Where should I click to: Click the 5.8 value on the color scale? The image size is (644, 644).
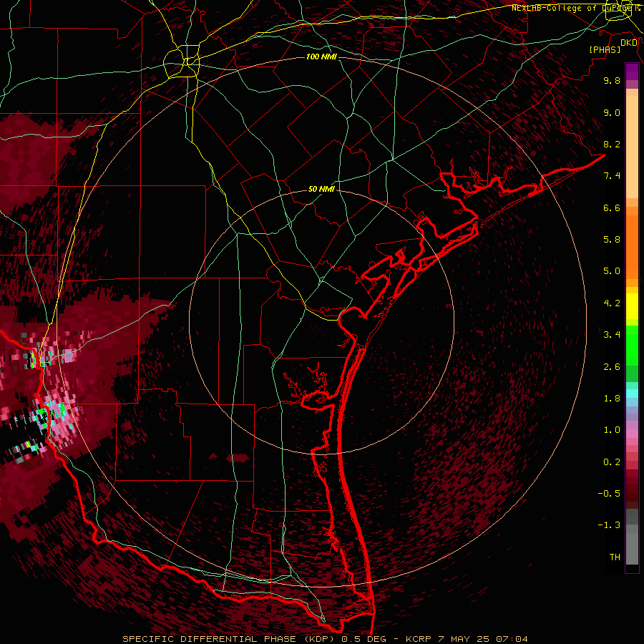612,240
